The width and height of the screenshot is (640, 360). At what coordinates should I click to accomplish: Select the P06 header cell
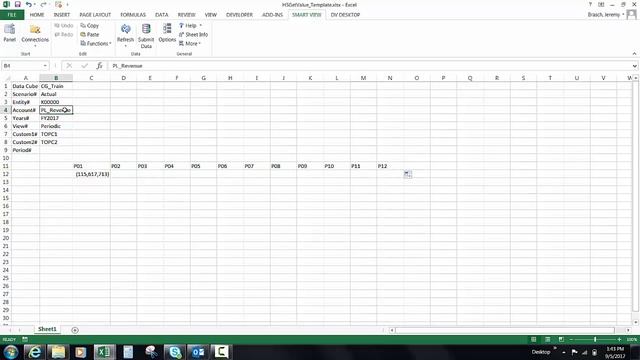pyautogui.click(x=230, y=166)
